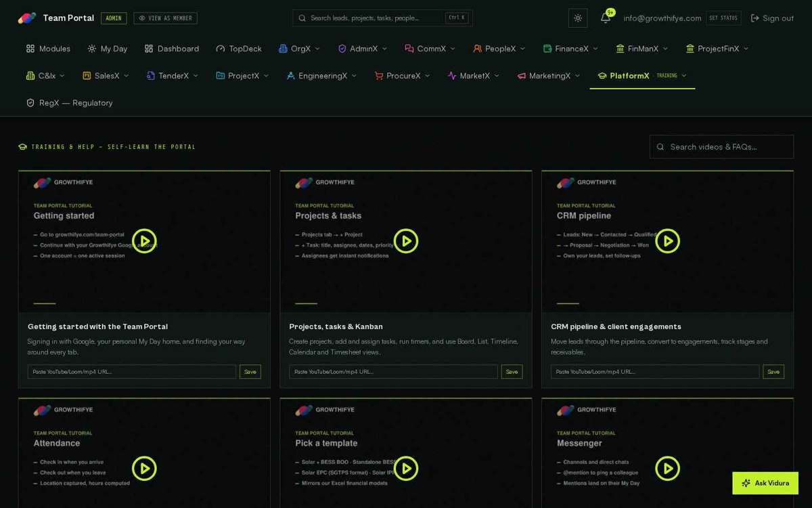Viewport: 812px width, 508px height.
Task: Expand the AdminX dropdown
Action: tap(363, 49)
